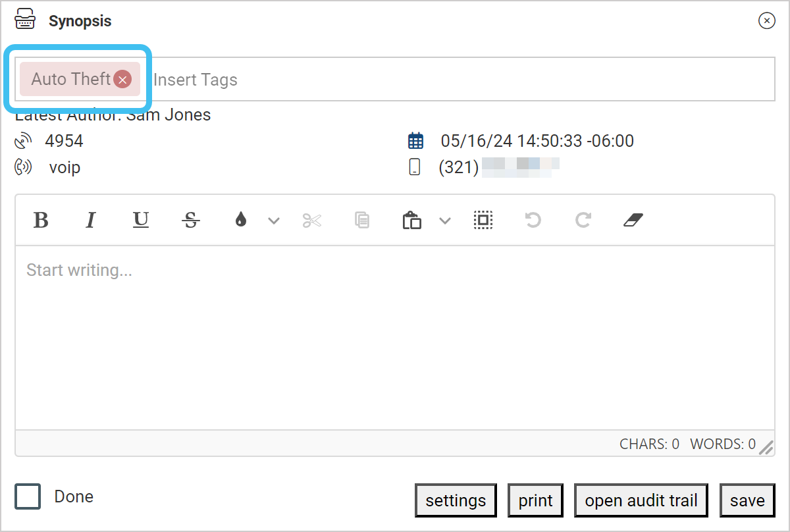
Task: Toggle underline formatting
Action: coord(141,220)
